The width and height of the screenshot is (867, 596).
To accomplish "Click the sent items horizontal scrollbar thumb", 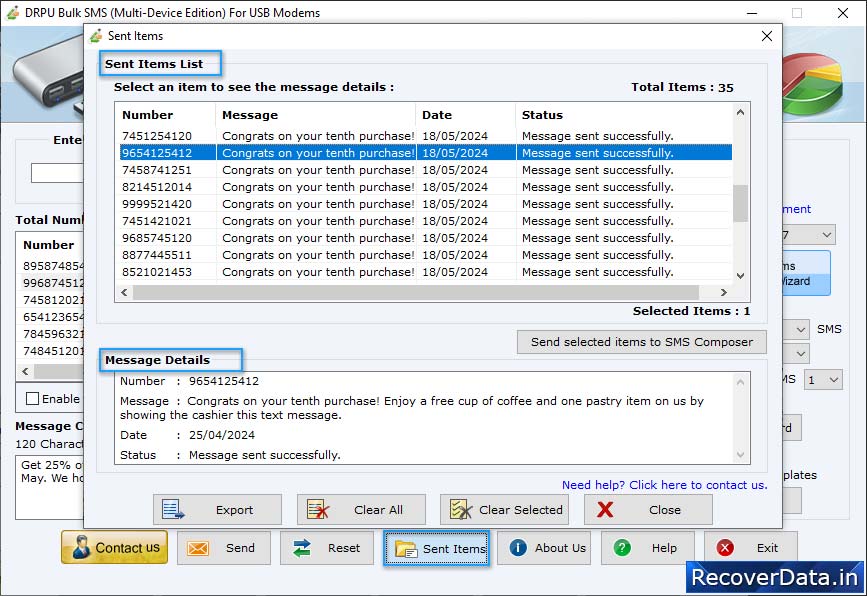I will (415, 292).
